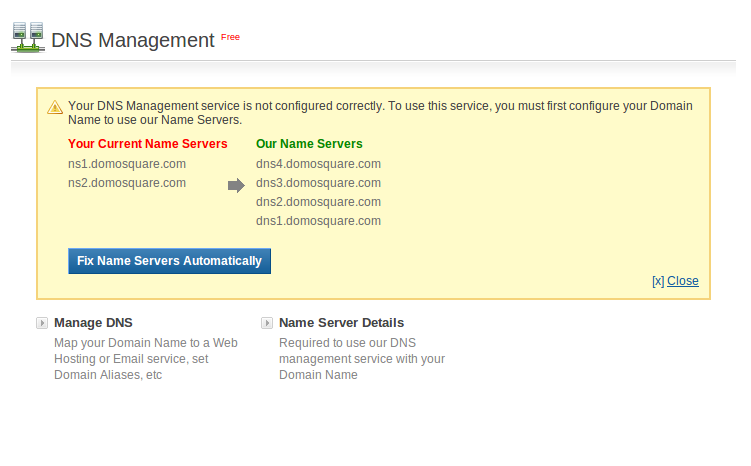Click dns1.domosquare.com name server entry
Viewport: 751px width, 466px height.
click(x=318, y=221)
